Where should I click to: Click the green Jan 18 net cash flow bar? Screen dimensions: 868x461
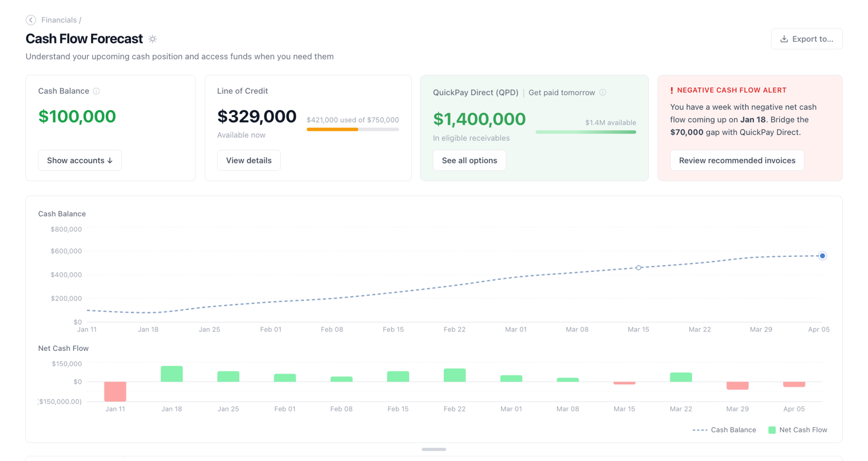[172, 374]
